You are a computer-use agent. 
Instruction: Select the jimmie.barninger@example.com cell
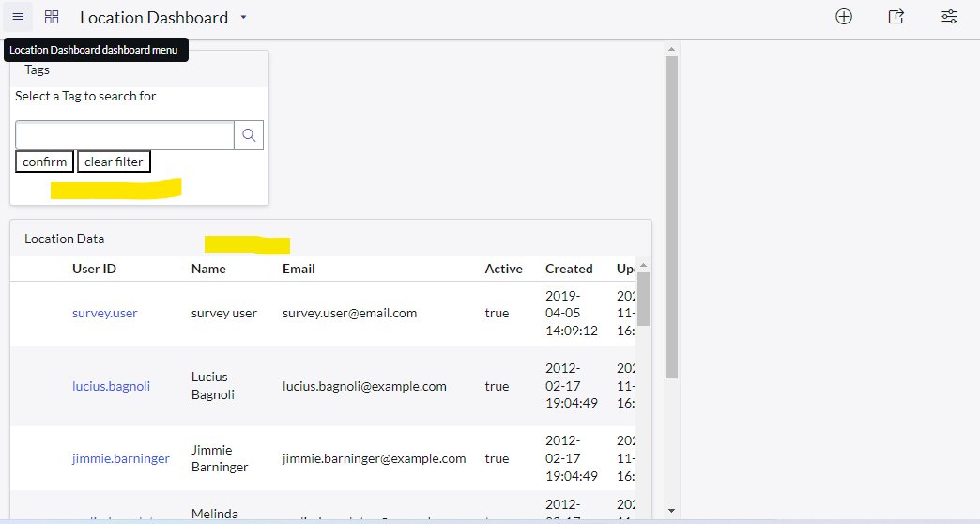coord(374,458)
